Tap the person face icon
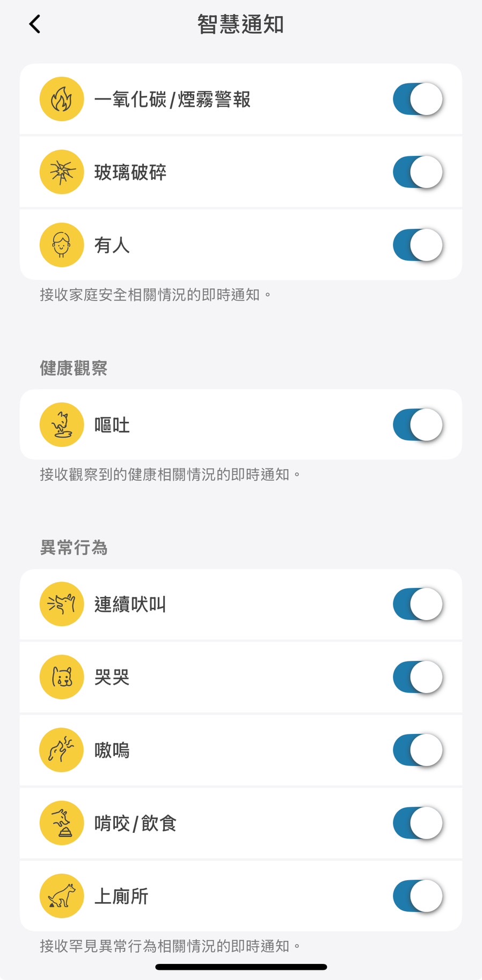Image resolution: width=482 pixels, height=980 pixels. tap(62, 245)
